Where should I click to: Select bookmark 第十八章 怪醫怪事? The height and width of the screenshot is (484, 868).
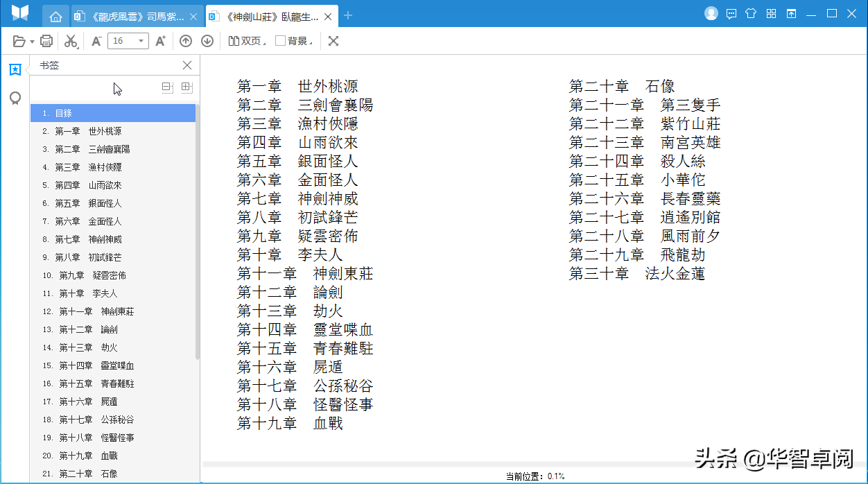tap(113, 438)
